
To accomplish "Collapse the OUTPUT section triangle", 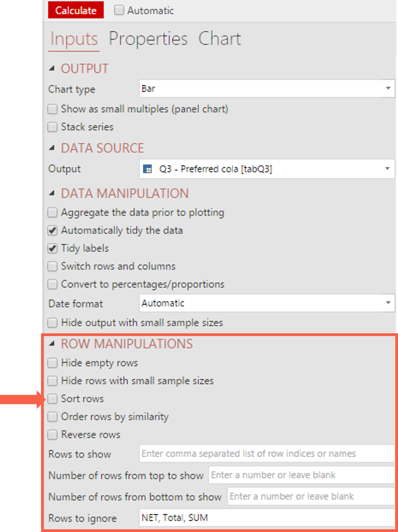I will pyautogui.click(x=52, y=69).
